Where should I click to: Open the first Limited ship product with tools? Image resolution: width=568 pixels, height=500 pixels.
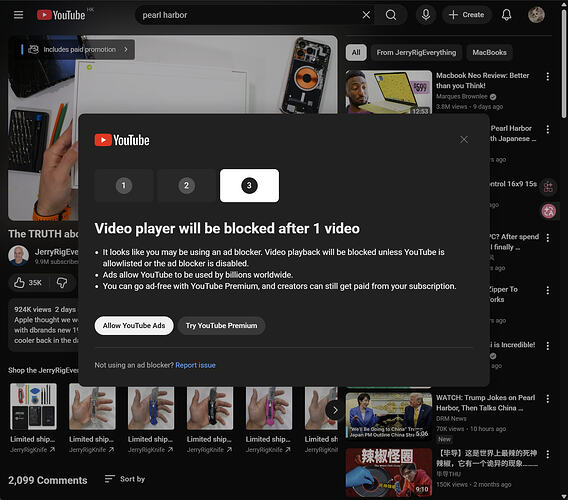[x=33, y=407]
